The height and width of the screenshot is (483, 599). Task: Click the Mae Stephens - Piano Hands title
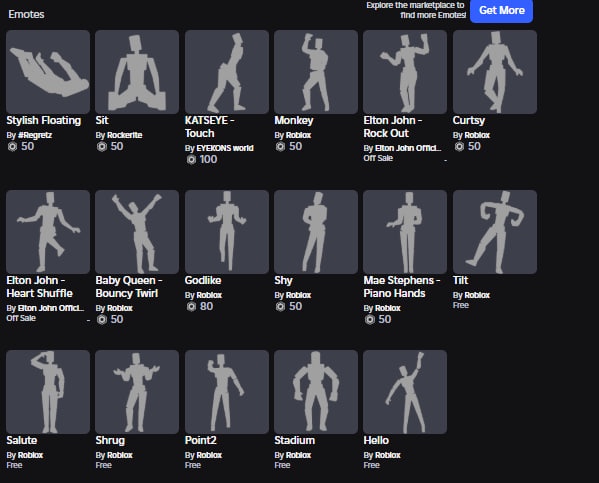pyautogui.click(x=402, y=287)
